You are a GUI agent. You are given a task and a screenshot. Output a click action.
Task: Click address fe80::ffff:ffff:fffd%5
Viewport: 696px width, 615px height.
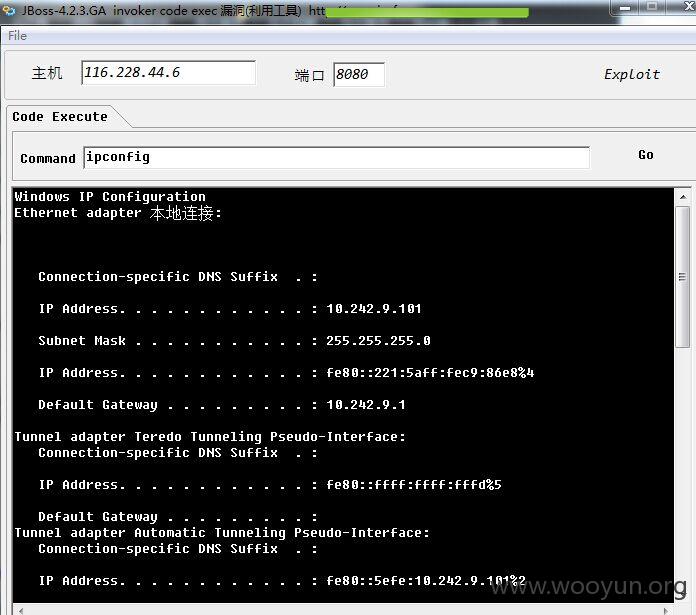tap(414, 484)
